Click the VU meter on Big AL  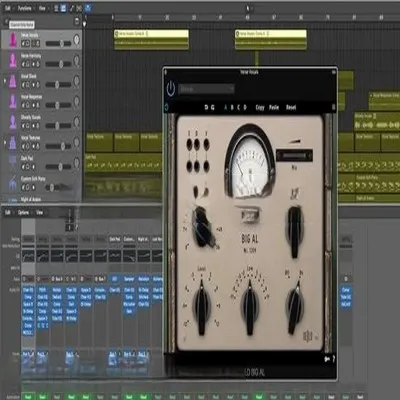[x=250, y=162]
